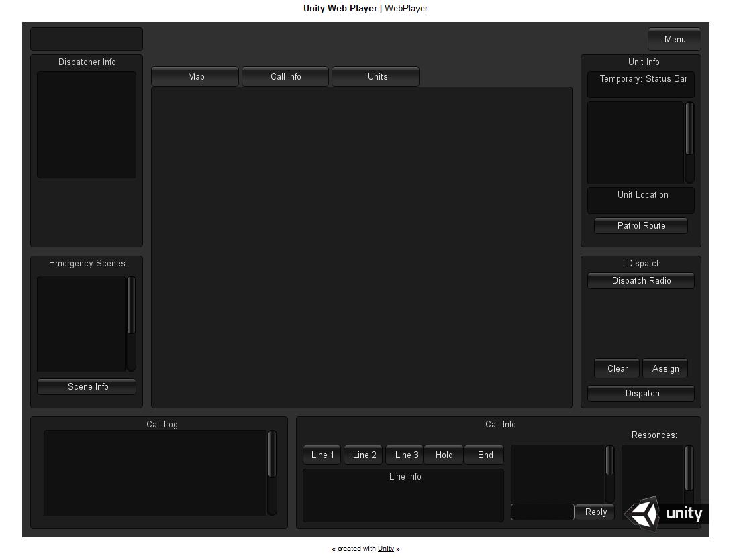Click the Reply button
The image size is (739, 560).
point(595,512)
